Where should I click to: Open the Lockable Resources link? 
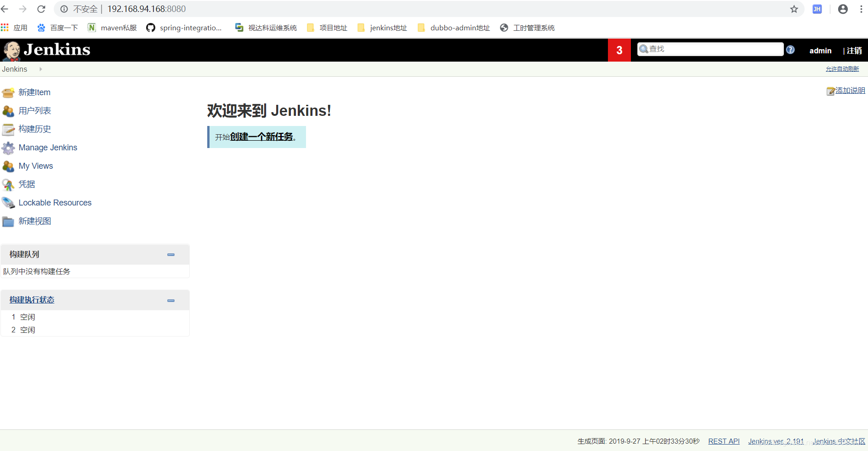pyautogui.click(x=55, y=203)
